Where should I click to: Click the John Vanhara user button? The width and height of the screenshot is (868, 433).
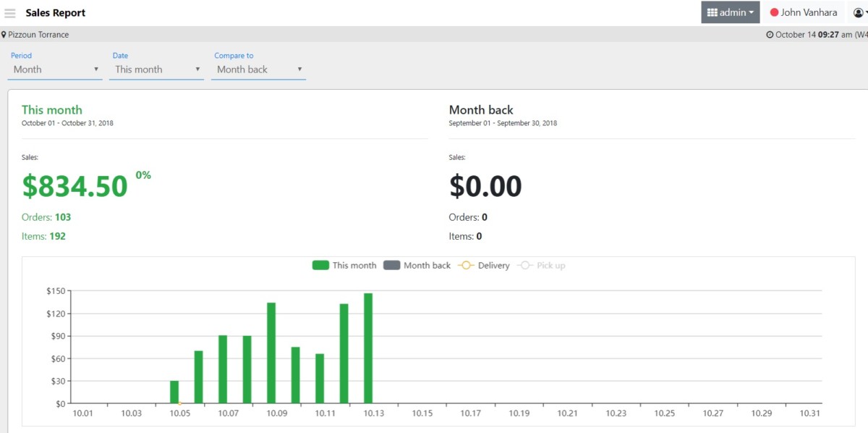point(804,12)
